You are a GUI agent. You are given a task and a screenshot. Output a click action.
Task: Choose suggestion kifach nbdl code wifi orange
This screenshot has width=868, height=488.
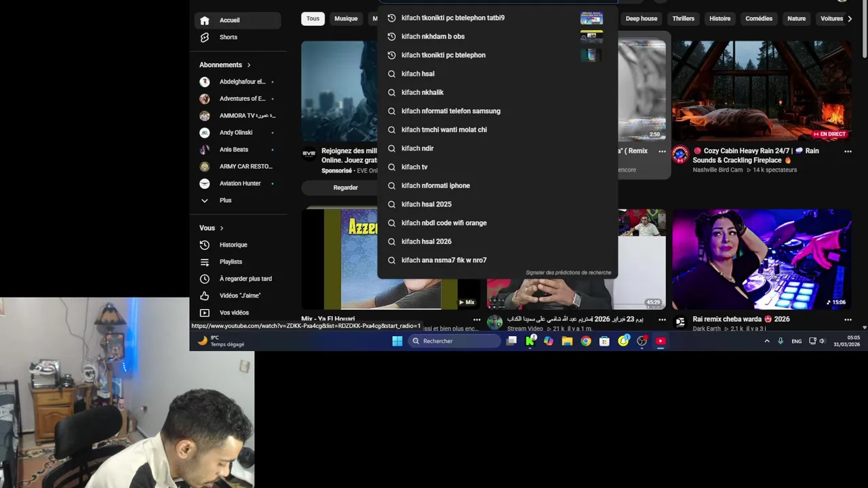coord(497,223)
